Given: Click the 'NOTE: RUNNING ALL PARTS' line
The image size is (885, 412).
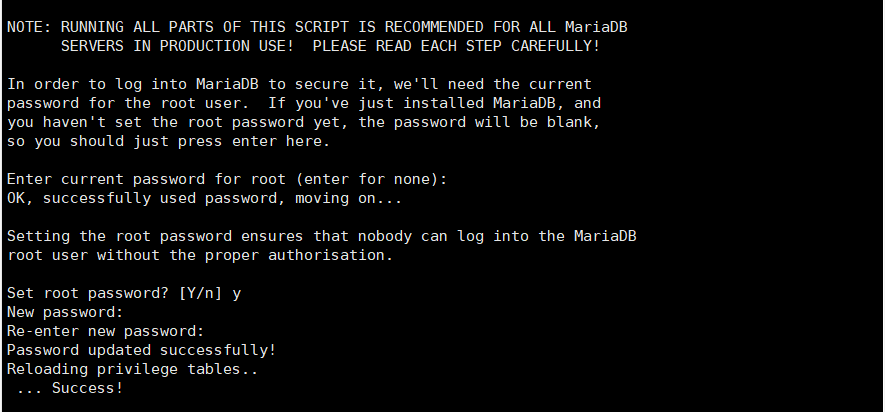Looking at the screenshot, I should (317, 27).
